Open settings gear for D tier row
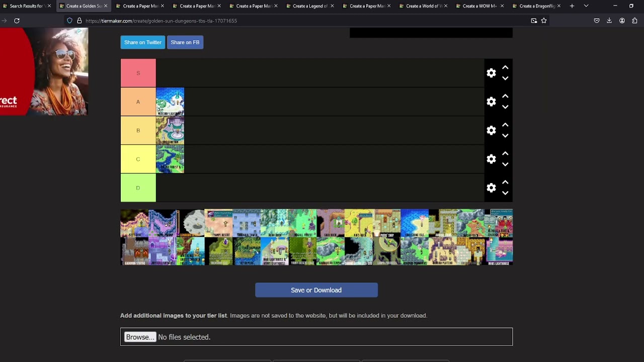 point(491,188)
